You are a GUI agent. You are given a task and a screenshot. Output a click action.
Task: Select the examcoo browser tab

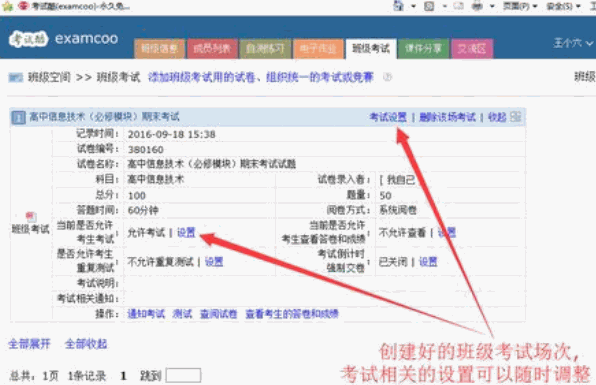[x=74, y=6]
